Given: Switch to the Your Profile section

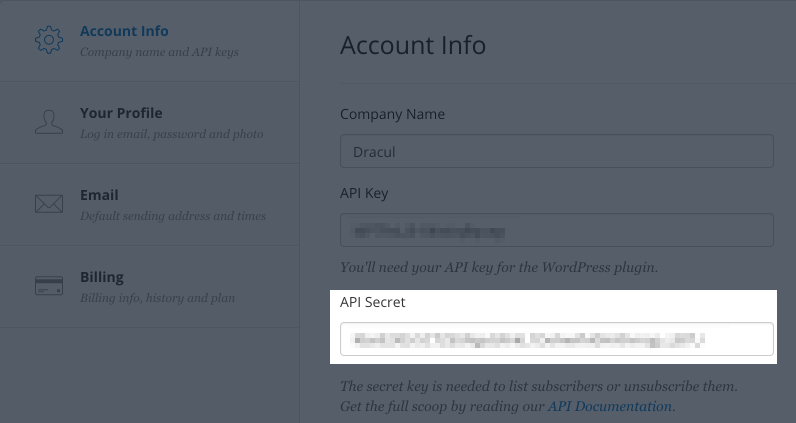Looking at the screenshot, I should (121, 113).
